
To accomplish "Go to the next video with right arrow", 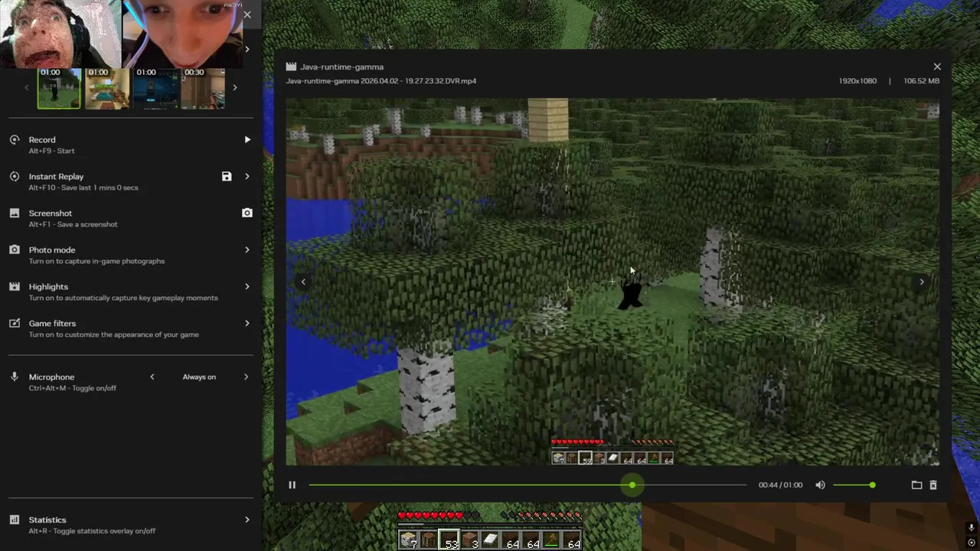I will pyautogui.click(x=921, y=282).
